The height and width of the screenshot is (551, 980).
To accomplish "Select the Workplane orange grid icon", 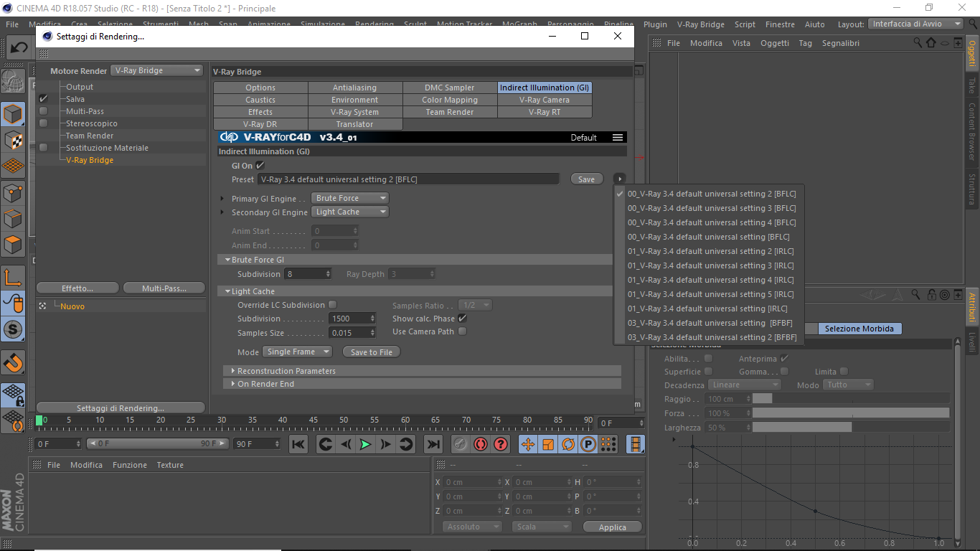I will click(14, 166).
